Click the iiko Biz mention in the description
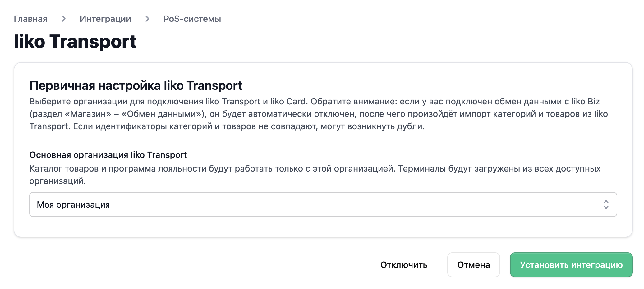 [x=586, y=102]
